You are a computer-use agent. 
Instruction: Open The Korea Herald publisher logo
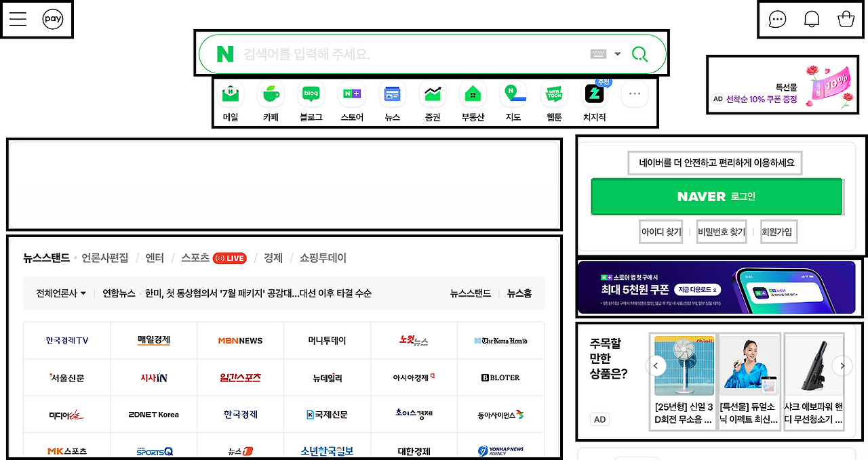pos(501,340)
